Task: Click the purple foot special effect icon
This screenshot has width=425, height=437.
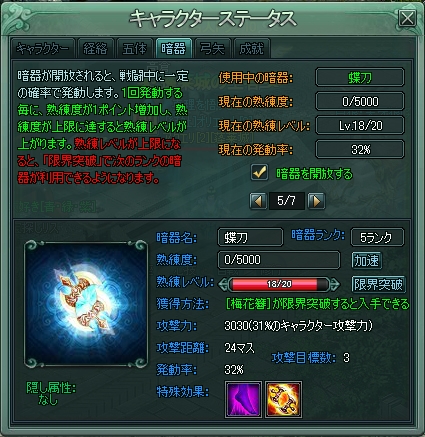Action: pos(243,399)
